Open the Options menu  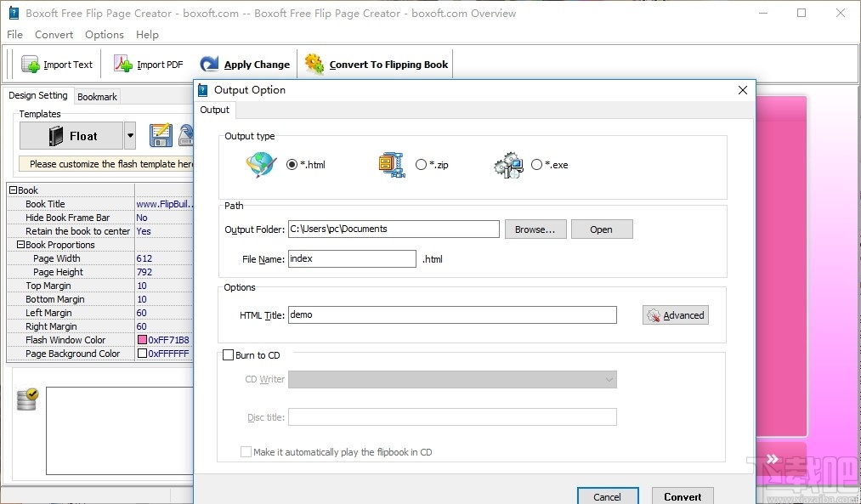coord(104,35)
